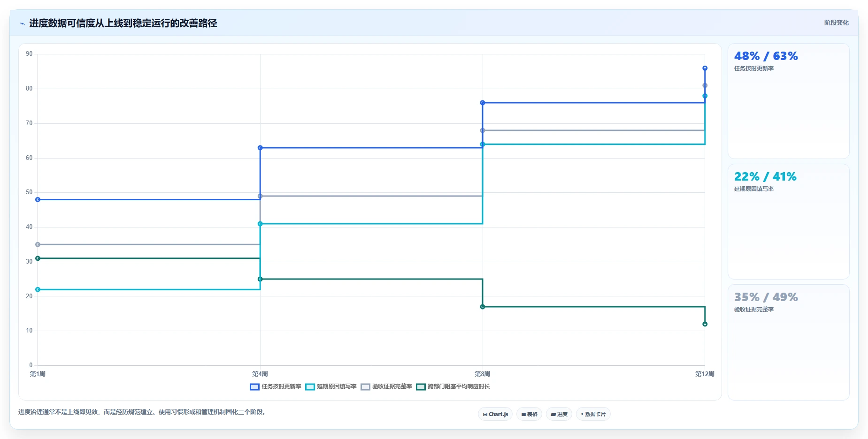This screenshot has width=868, height=439.
Task: Click the 跨部门阻塞 response-time point at 第12周 (12)
Action: pyautogui.click(x=705, y=324)
